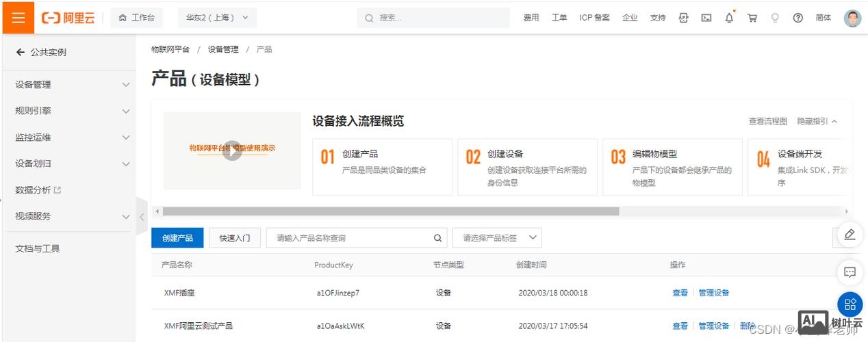Click creation time 2020/03/18 00:00:18
Image resolution: width=868 pixels, height=342 pixels.
pyautogui.click(x=553, y=293)
